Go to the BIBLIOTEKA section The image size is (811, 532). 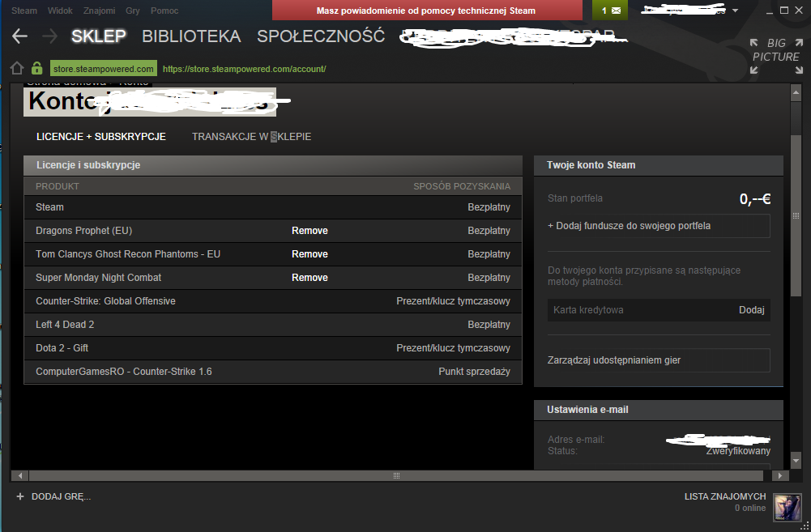tap(191, 36)
